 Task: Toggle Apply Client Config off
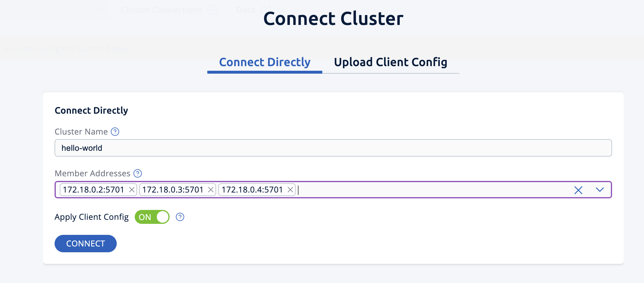click(152, 217)
